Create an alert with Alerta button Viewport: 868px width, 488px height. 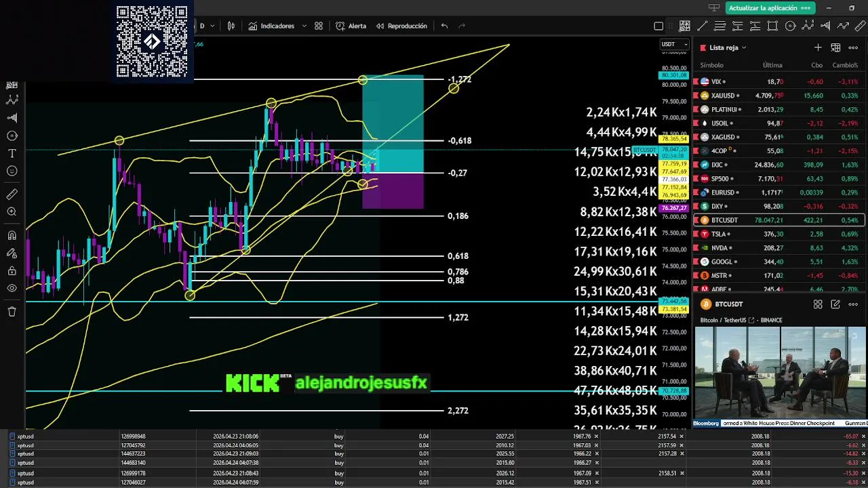351,26
